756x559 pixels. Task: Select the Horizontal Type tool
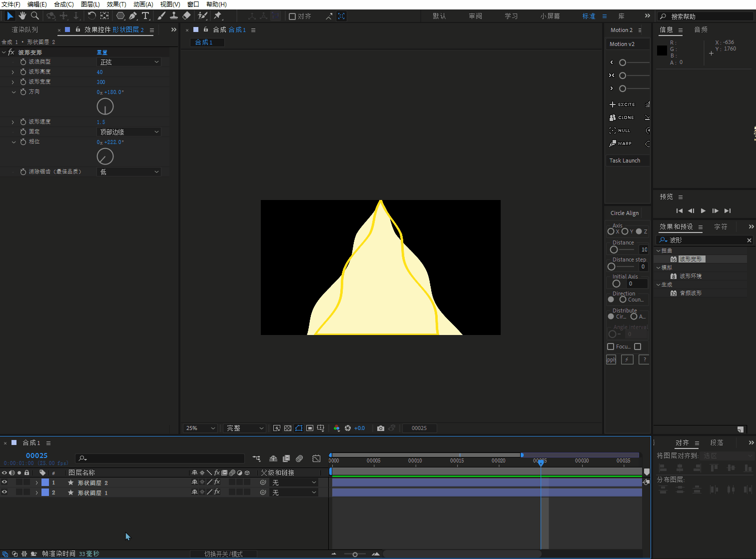[x=145, y=16]
